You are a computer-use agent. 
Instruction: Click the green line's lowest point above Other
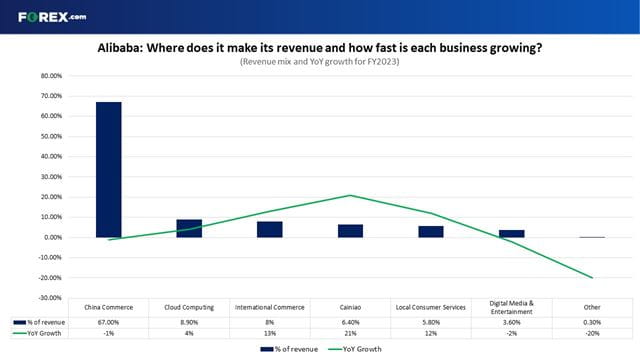point(592,278)
